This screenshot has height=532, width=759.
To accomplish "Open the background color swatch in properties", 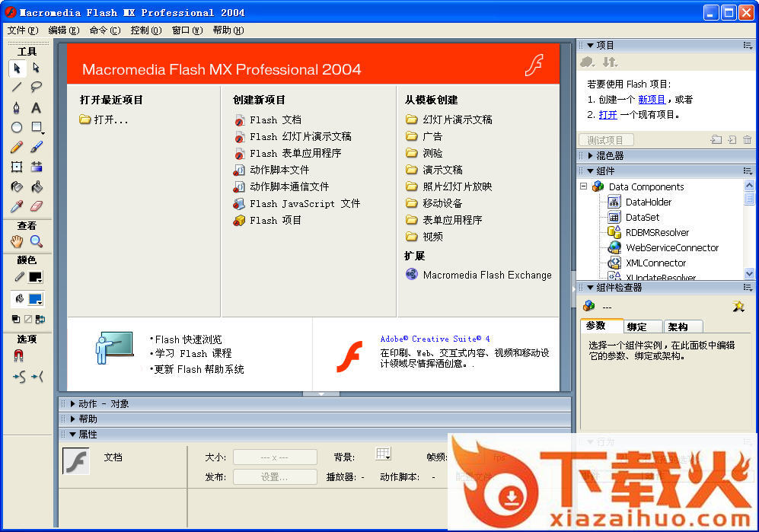I will coord(383,454).
